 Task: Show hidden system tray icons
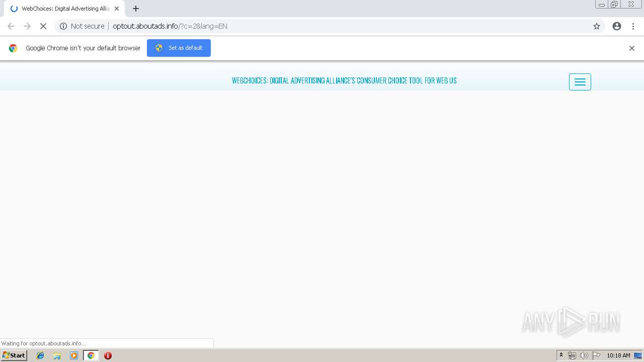561,355
